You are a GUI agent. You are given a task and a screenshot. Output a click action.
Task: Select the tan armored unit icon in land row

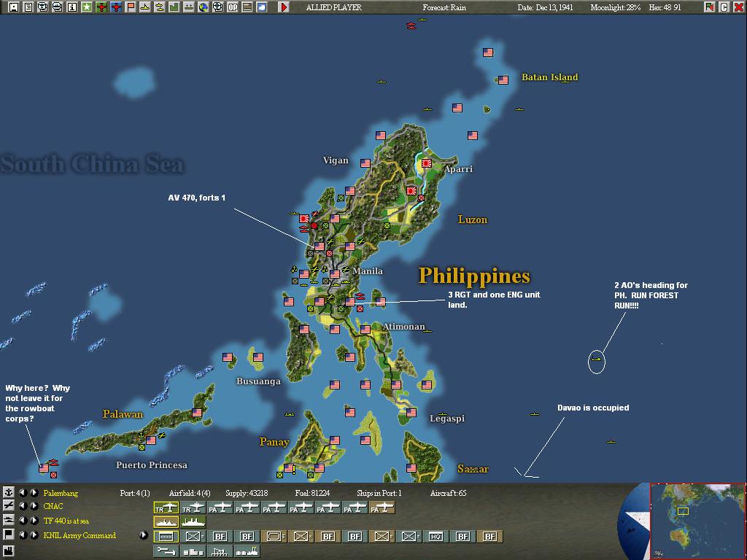(x=274, y=536)
